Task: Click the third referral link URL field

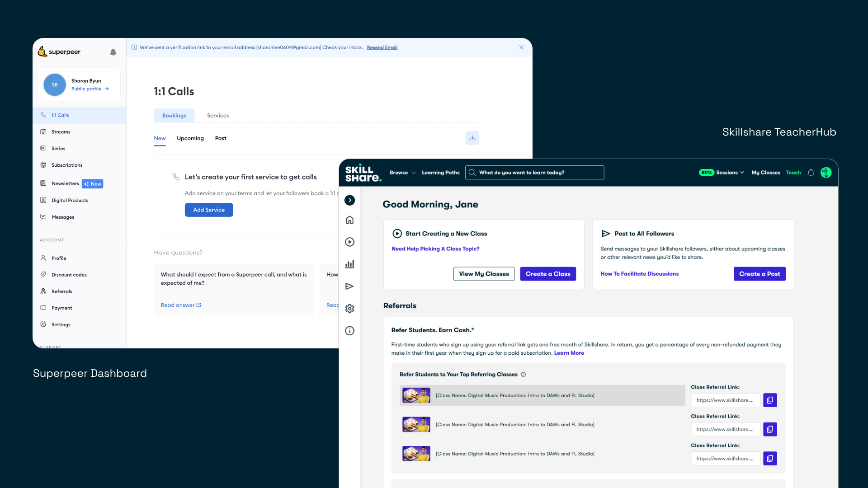Action: click(726, 459)
